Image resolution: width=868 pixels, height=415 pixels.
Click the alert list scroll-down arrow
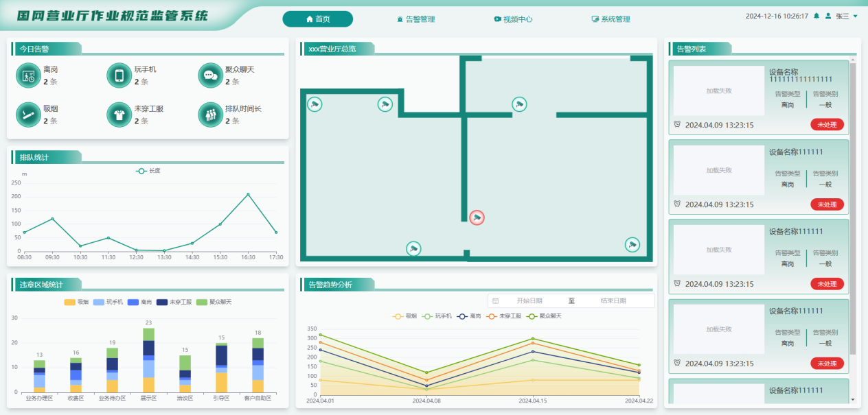point(853,399)
